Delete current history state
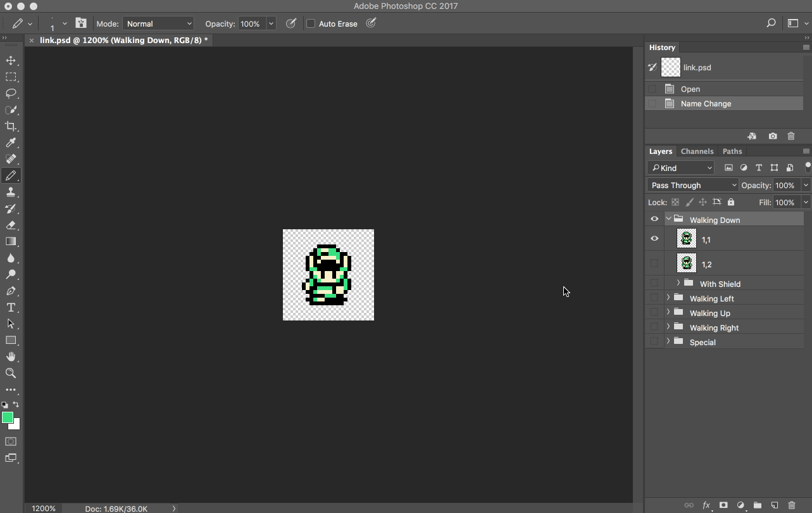This screenshot has height=513, width=812. click(791, 136)
